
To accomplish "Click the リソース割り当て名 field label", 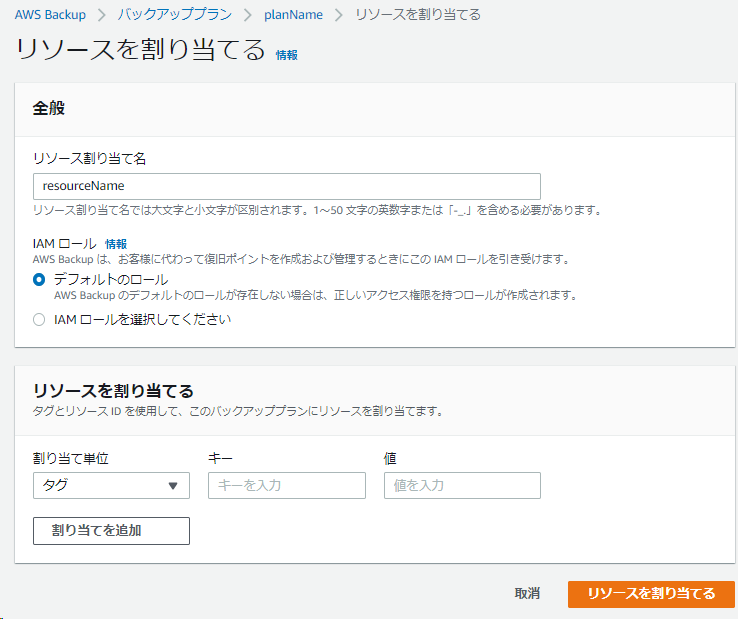I will coord(91,158).
